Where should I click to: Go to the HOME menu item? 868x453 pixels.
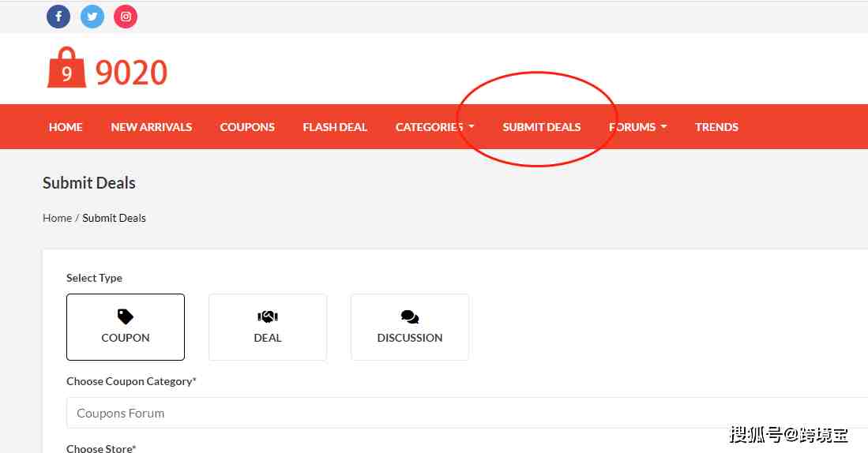tap(66, 127)
